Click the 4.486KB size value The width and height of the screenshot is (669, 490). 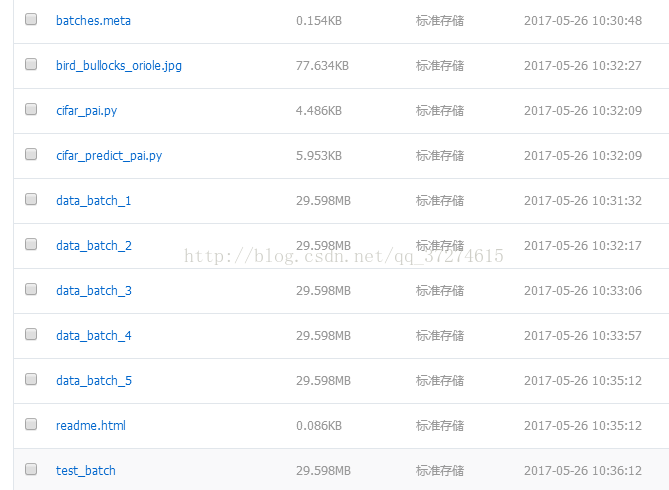[319, 111]
